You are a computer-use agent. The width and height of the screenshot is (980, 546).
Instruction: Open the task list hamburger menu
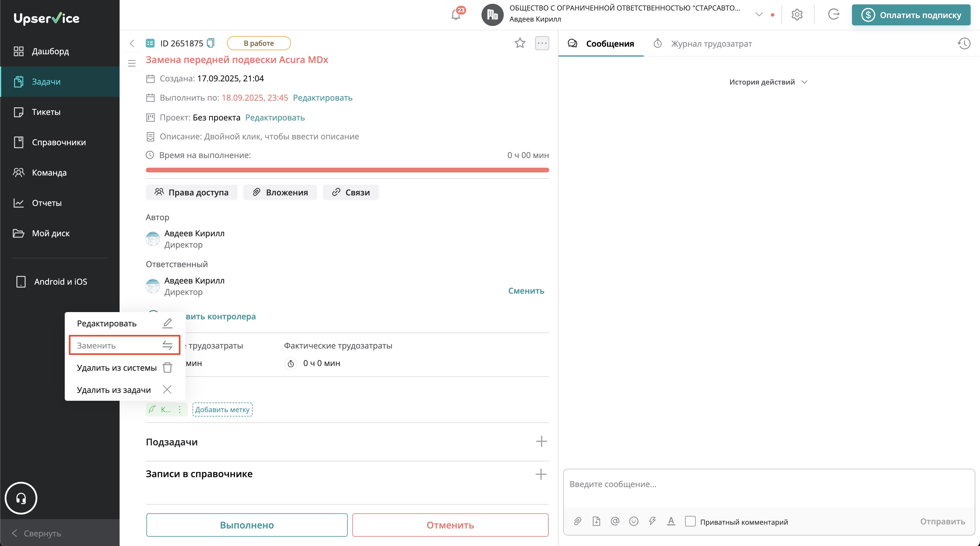point(132,63)
